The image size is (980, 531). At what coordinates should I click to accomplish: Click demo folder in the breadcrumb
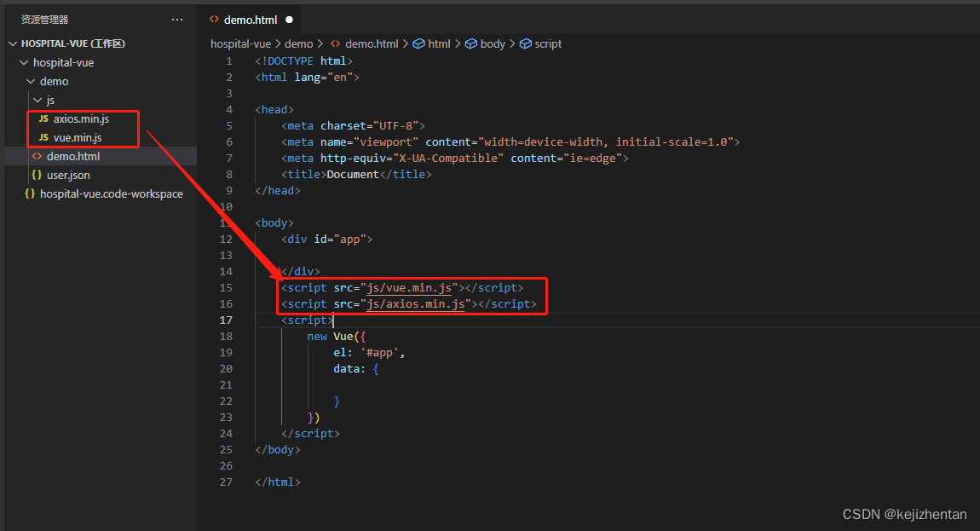[299, 43]
